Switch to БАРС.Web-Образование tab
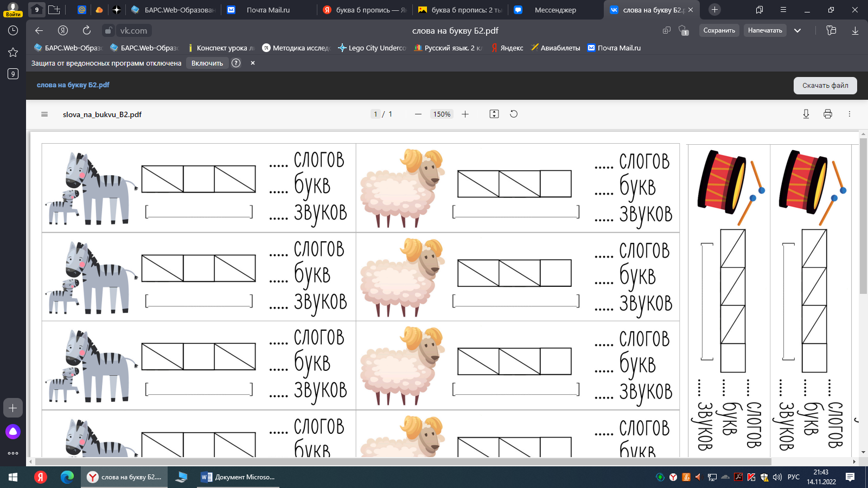The image size is (868, 488). [x=174, y=10]
